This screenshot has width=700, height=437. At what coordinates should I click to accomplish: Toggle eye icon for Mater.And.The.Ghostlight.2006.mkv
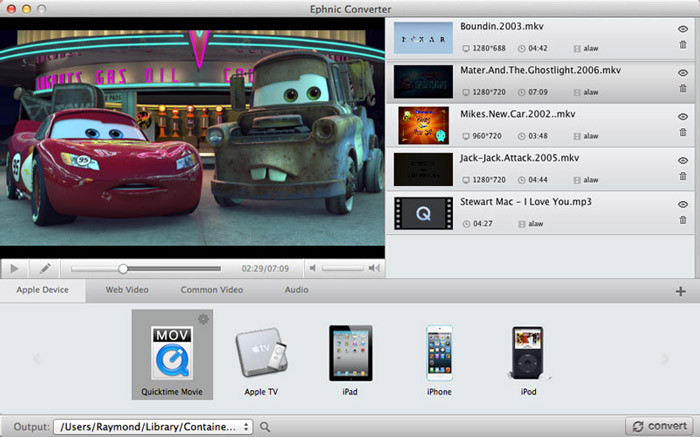coord(683,73)
